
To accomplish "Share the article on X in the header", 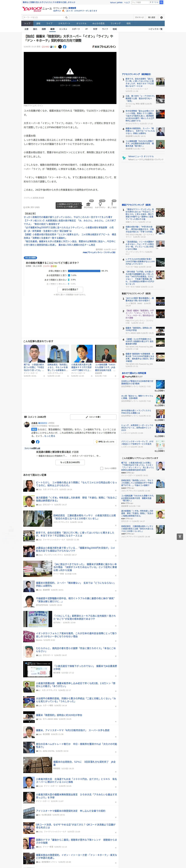I will tap(60, 47).
